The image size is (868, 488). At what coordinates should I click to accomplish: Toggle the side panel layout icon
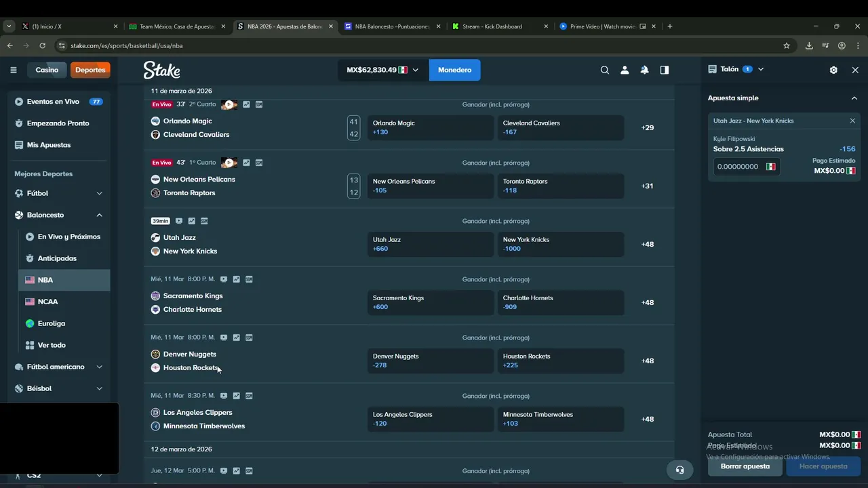[665, 70]
